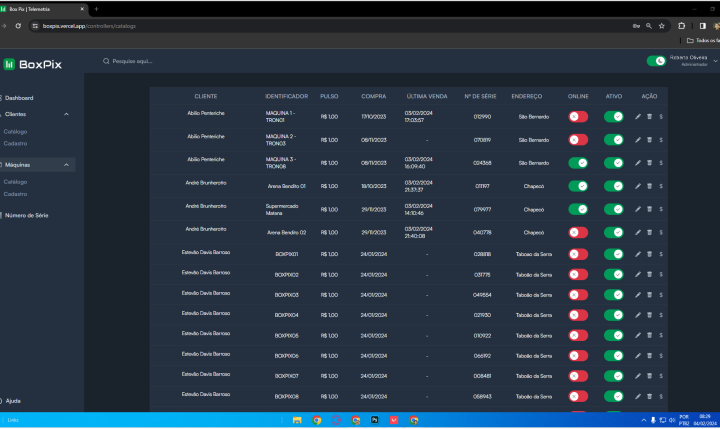This screenshot has height=429, width=720.
Task: Toggle Online switch for MAQUINA 1 - TRON01
Action: 578,116
